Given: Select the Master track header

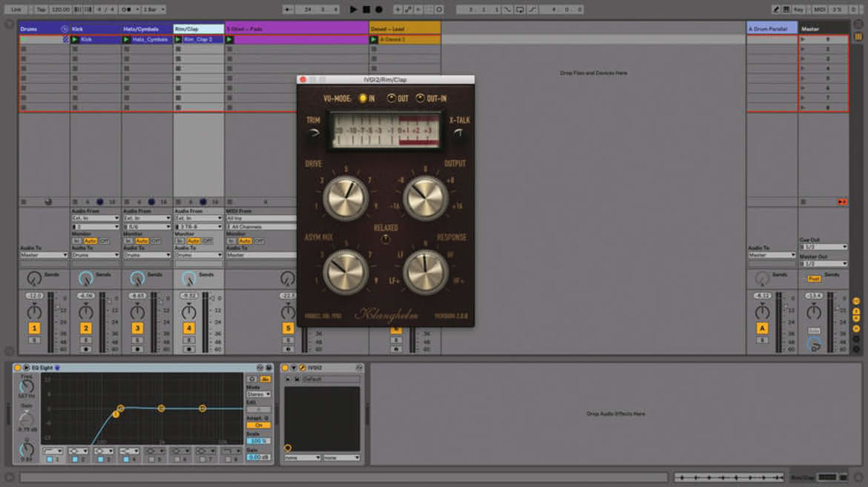Looking at the screenshot, I should pos(823,29).
